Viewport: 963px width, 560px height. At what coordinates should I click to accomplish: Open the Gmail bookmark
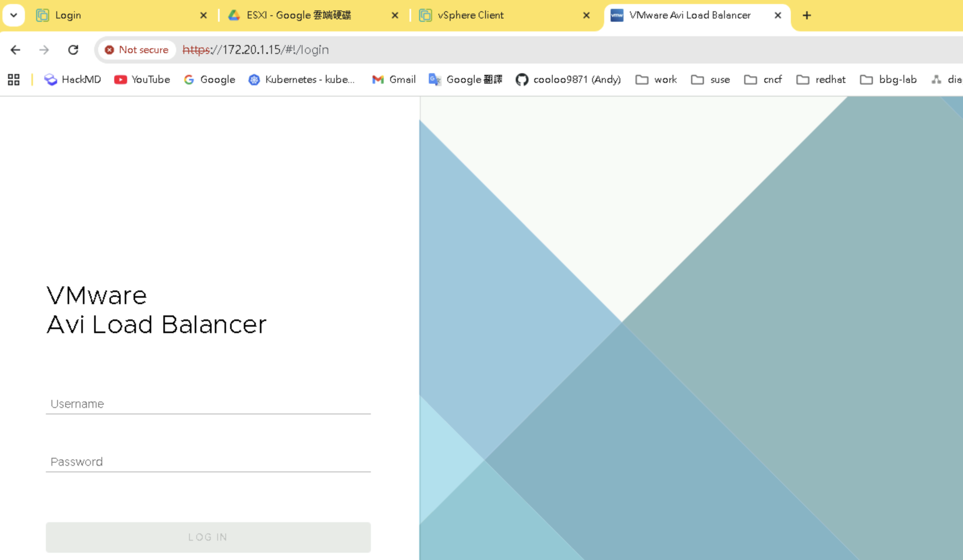[x=394, y=80]
